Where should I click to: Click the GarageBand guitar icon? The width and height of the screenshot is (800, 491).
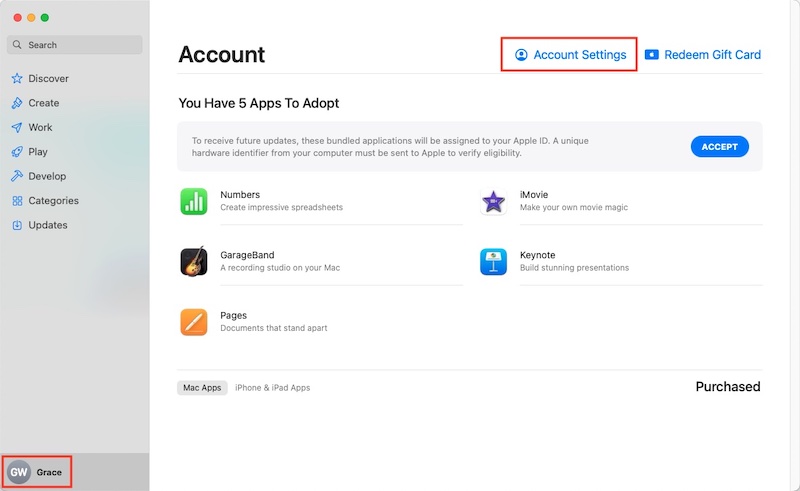[194, 261]
